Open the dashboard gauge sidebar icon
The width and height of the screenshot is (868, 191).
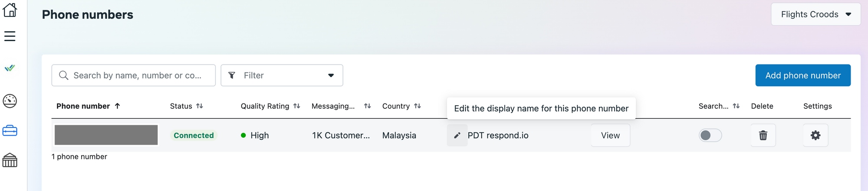pyautogui.click(x=10, y=101)
